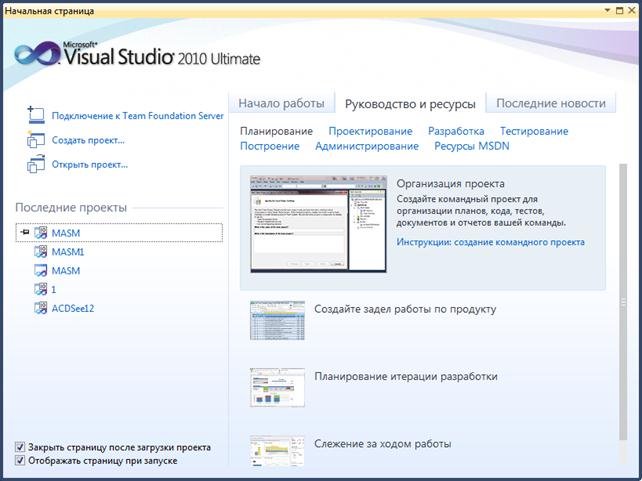Click the Организация проекта screenshot thumbnail
The image size is (642, 481).
[x=318, y=224]
